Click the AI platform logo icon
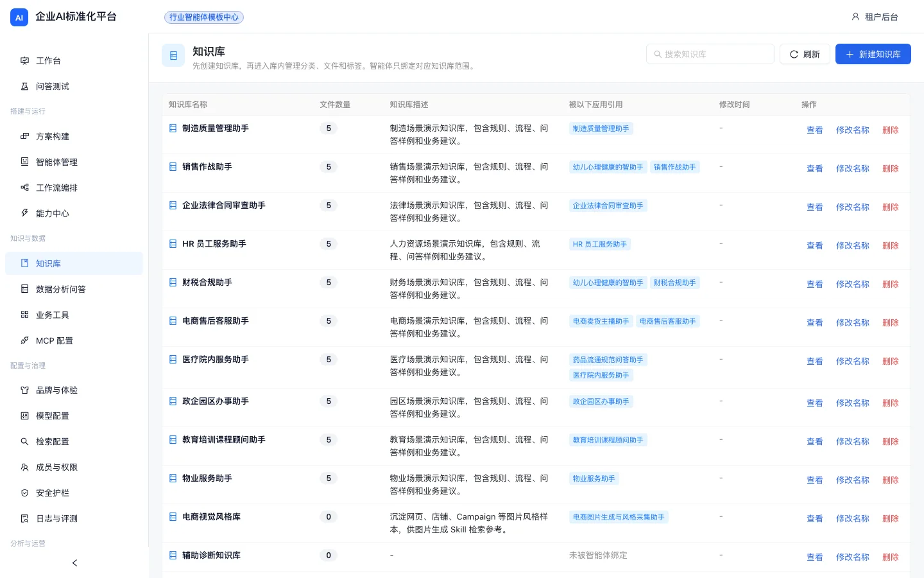This screenshot has height=578, width=924. coord(19,17)
